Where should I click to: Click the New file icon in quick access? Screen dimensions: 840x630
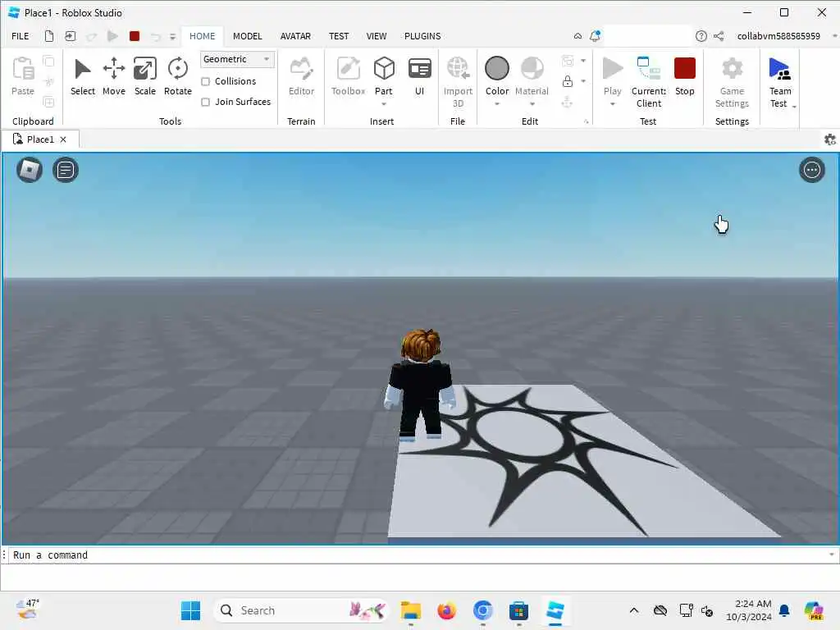(48, 36)
